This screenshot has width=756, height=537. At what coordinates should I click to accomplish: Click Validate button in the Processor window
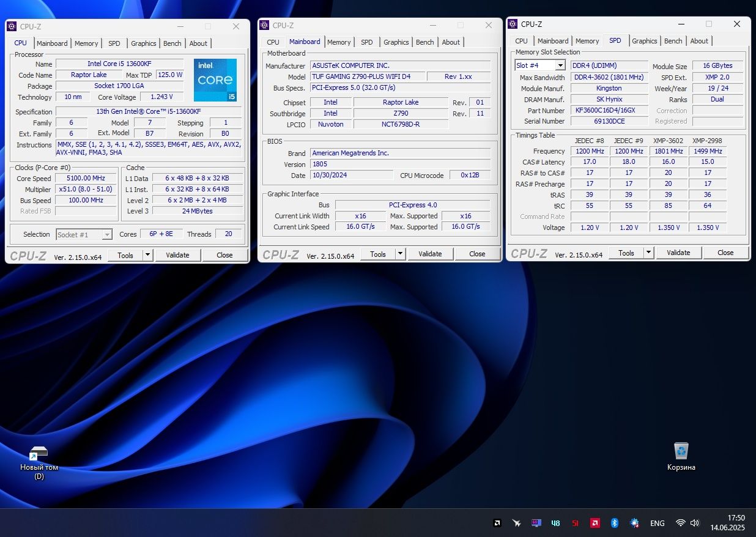click(x=178, y=255)
